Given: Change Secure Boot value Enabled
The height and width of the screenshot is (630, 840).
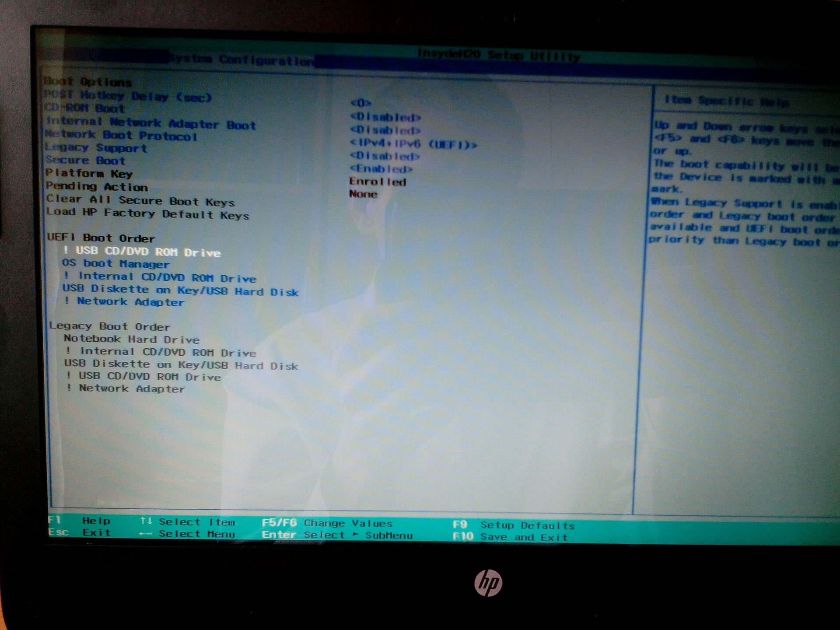Looking at the screenshot, I should click(381, 168).
